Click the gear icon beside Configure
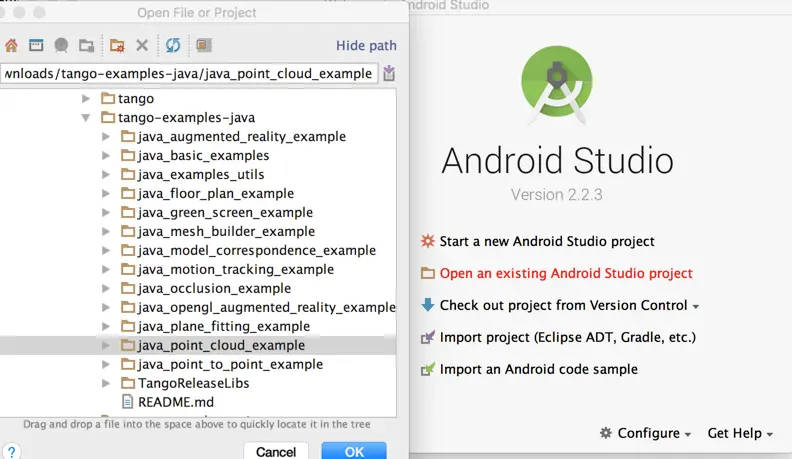792x459 pixels. click(606, 433)
